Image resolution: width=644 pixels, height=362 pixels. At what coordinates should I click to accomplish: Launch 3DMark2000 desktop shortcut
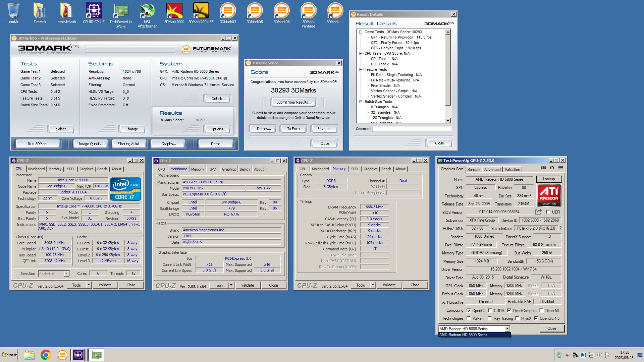(174, 13)
